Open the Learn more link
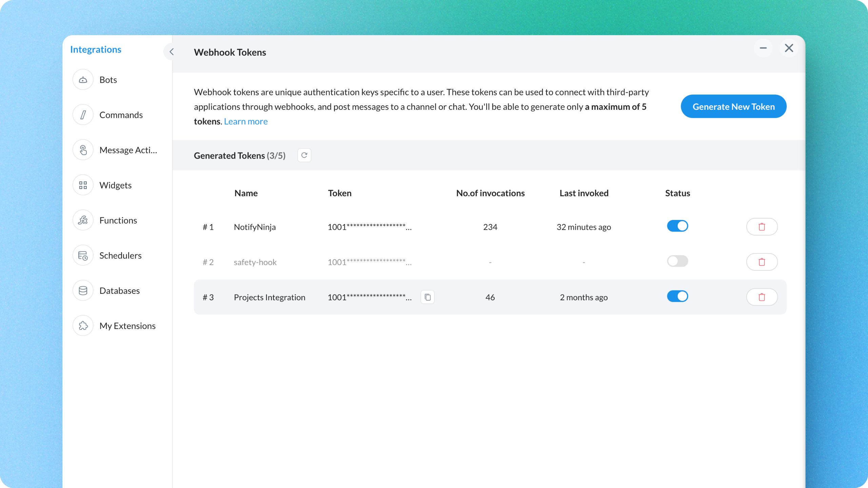The width and height of the screenshot is (868, 488). (x=245, y=121)
